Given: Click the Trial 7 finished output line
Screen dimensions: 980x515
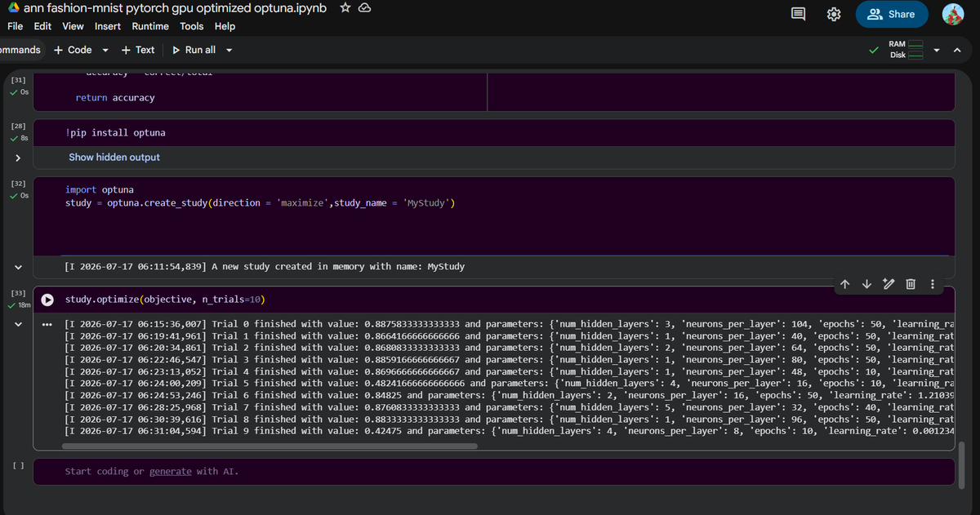Looking at the screenshot, I should click(509, 406).
